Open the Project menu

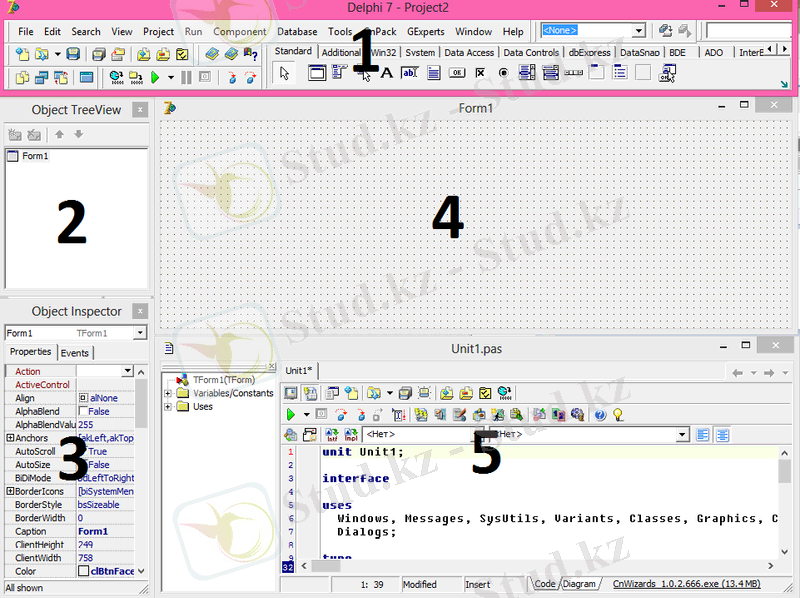(158, 32)
